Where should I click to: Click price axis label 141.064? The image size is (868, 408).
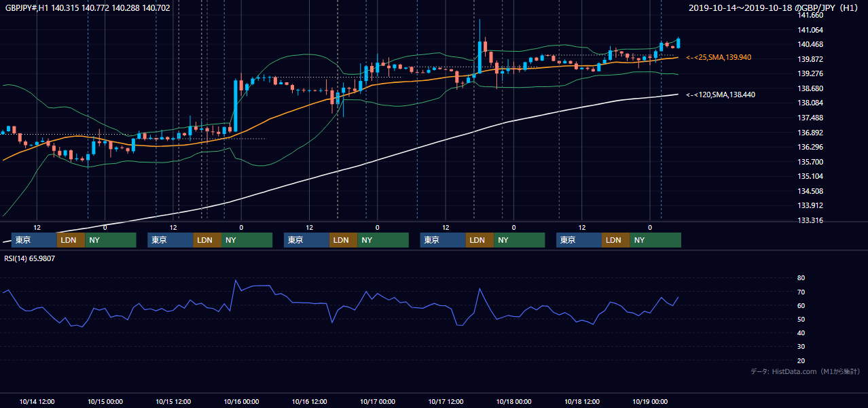pyautogui.click(x=810, y=30)
